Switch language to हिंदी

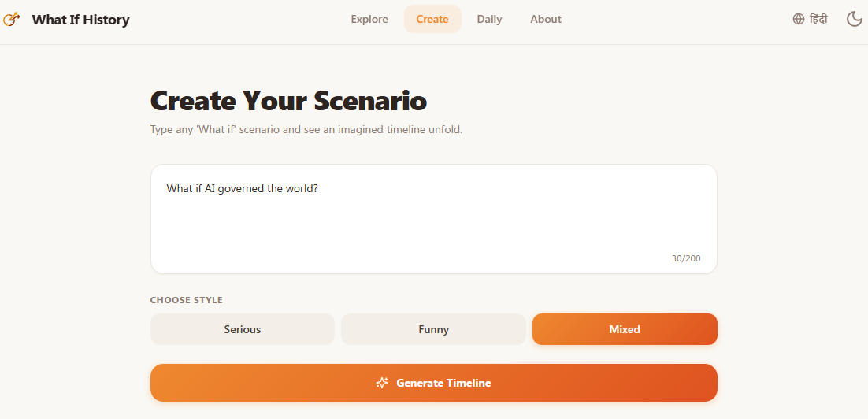[x=818, y=20]
